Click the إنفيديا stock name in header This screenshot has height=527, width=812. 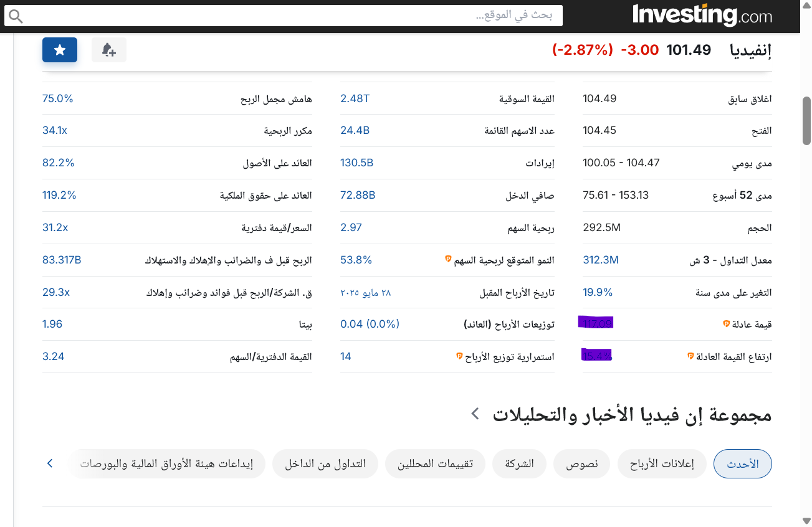click(751, 50)
